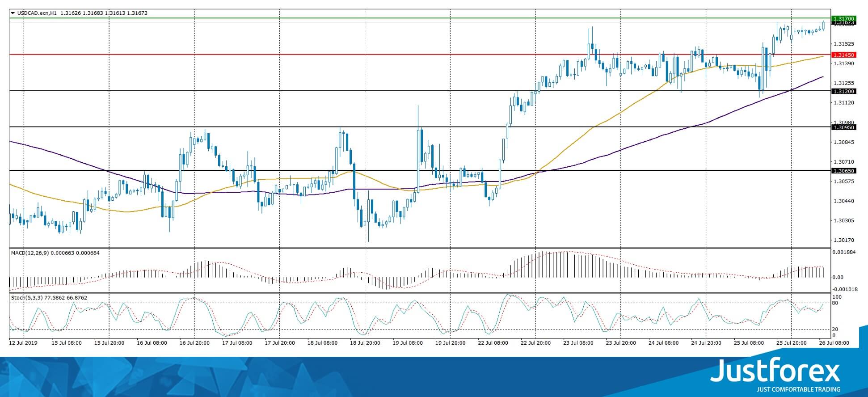
Task: Click the 23 Jul 08:00 time label
Action: click(578, 343)
